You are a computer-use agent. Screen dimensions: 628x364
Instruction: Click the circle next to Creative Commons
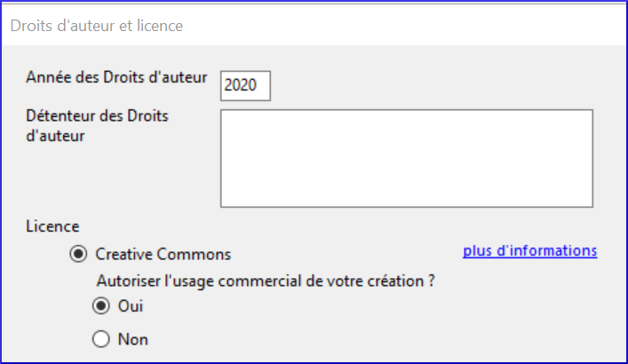[79, 254]
